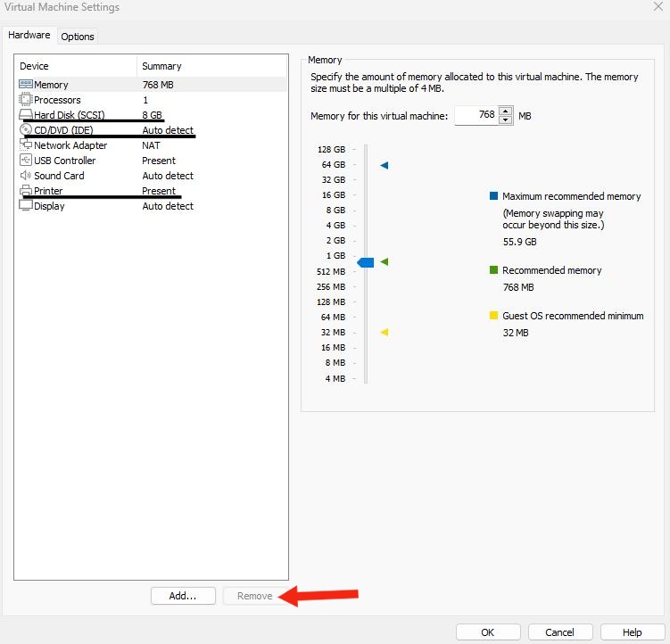Select the USB Controller icon
This screenshot has width=670, height=644.
26,161
